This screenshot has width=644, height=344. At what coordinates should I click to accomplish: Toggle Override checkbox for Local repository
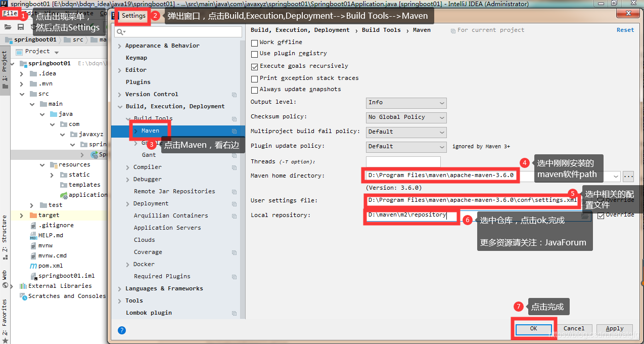tap(601, 216)
